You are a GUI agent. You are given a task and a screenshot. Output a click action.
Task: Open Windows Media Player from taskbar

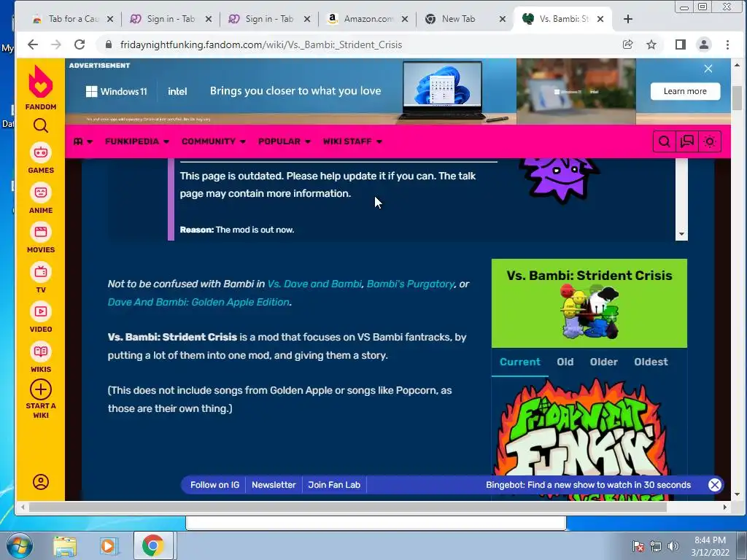(x=109, y=545)
